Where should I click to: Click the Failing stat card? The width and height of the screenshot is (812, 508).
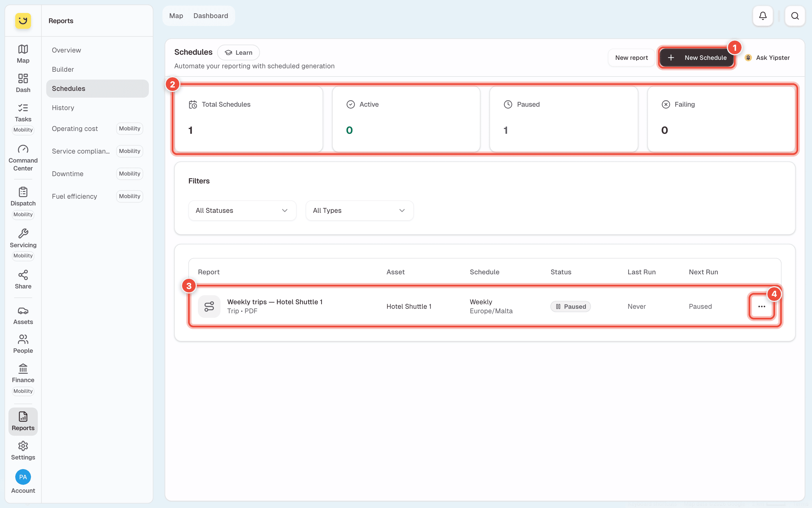click(721, 119)
